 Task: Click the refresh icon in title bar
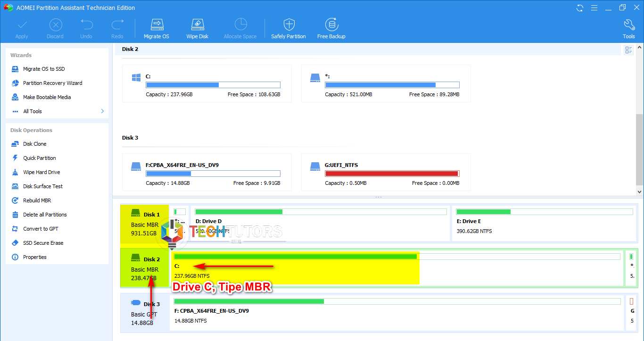pos(580,8)
